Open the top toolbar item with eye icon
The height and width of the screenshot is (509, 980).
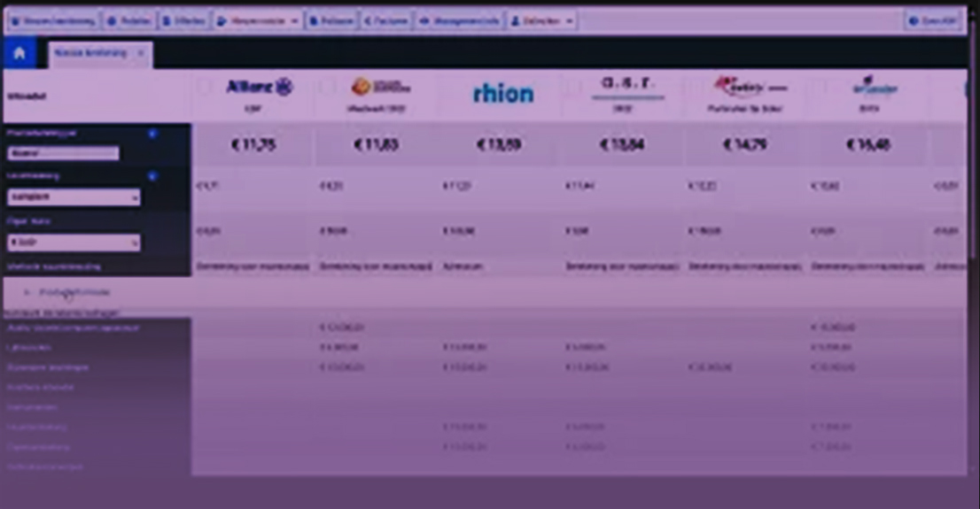tap(459, 20)
